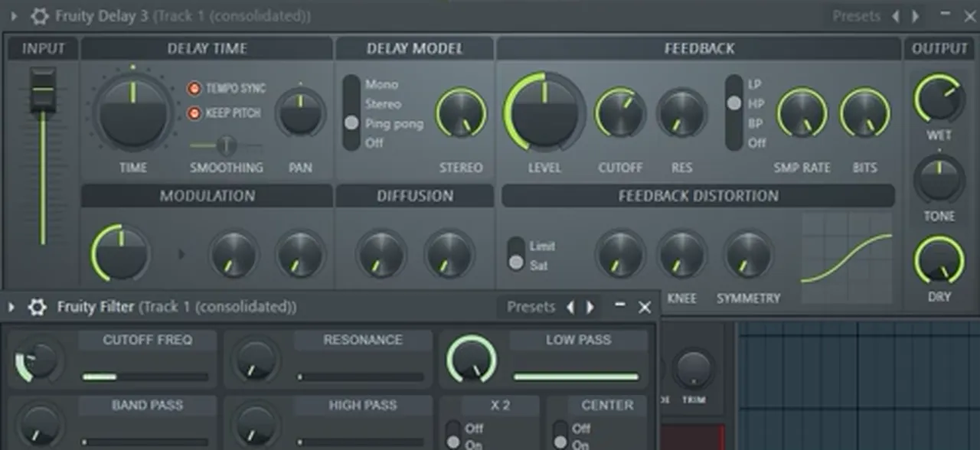Click the RESONANCE knob in Fruity Filter
Viewport: 980px width, 450px height.
256,360
